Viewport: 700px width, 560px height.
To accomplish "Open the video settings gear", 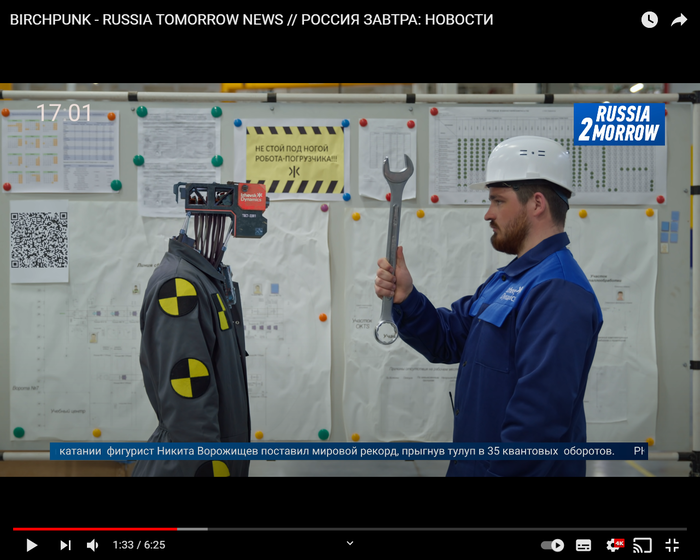I will [x=614, y=545].
